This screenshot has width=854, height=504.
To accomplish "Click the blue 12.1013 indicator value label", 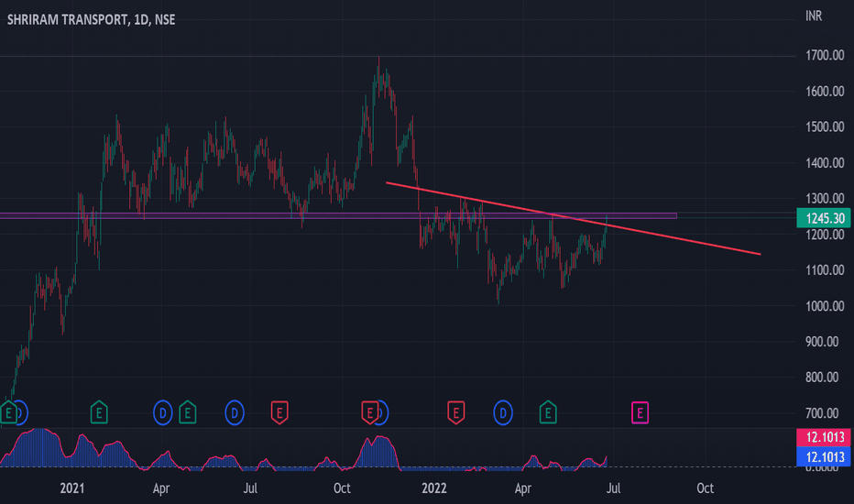I will [824, 456].
